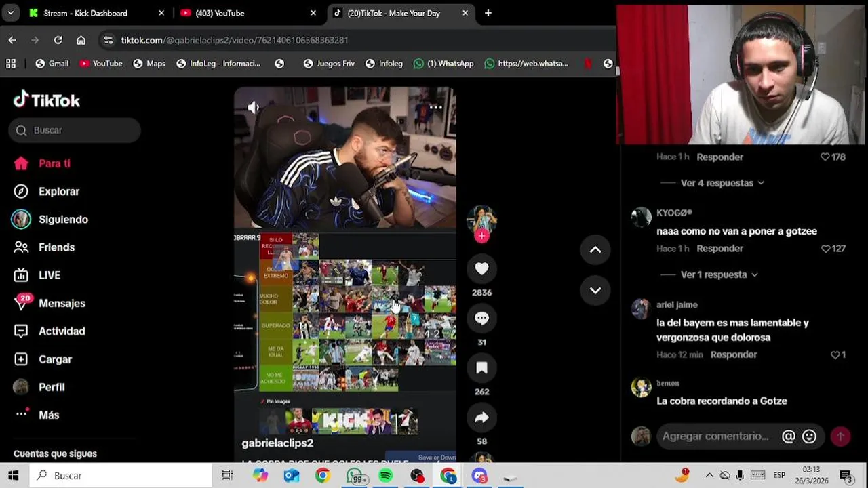868x488 pixels.
Task: Expand Ver 1 respuesta
Action: coord(719,274)
